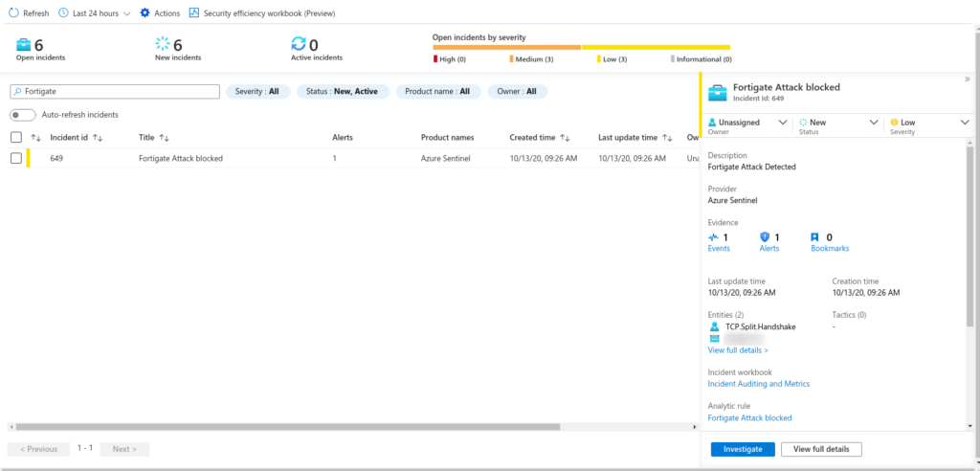The height and width of the screenshot is (471, 980).
Task: Check the select-all incidents checkbox
Action: click(16, 138)
